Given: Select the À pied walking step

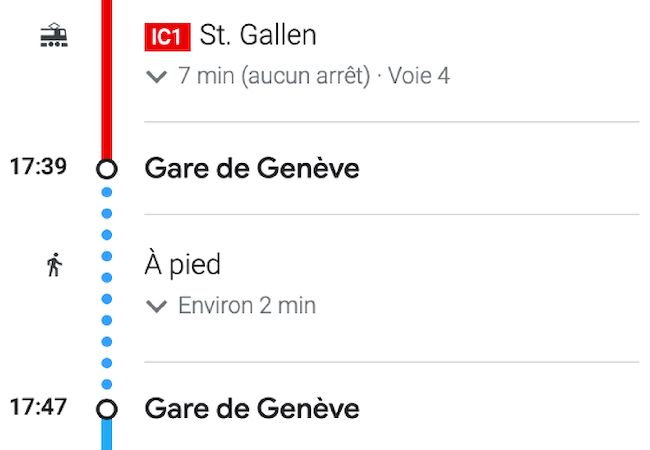Looking at the screenshot, I should pyautogui.click(x=182, y=265).
